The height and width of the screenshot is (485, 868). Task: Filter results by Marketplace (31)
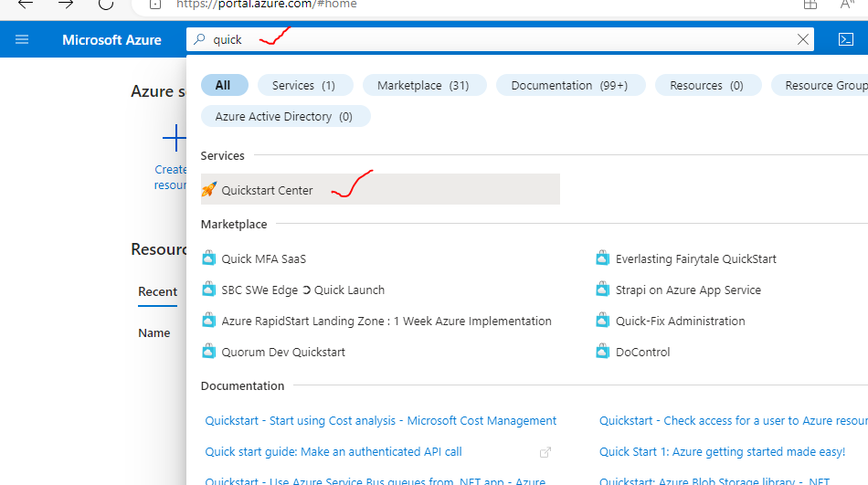(423, 85)
